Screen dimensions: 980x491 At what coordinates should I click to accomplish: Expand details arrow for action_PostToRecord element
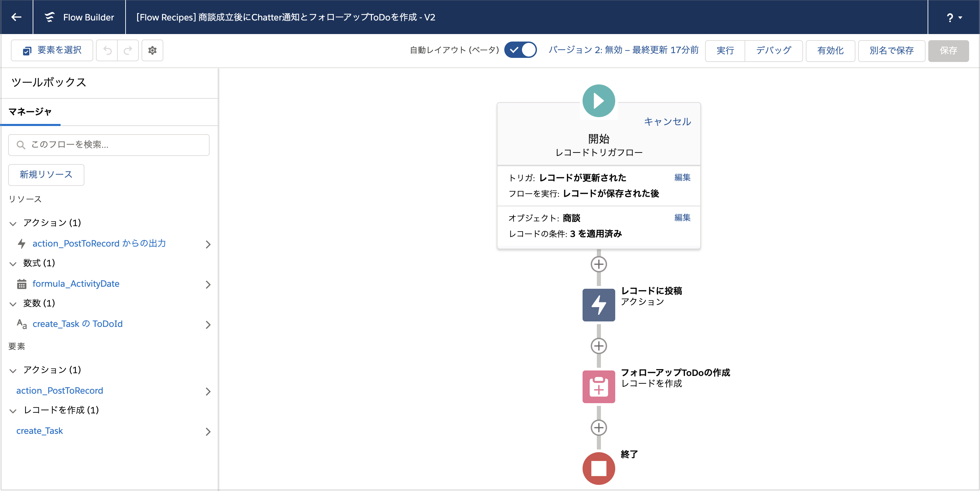pyautogui.click(x=208, y=392)
